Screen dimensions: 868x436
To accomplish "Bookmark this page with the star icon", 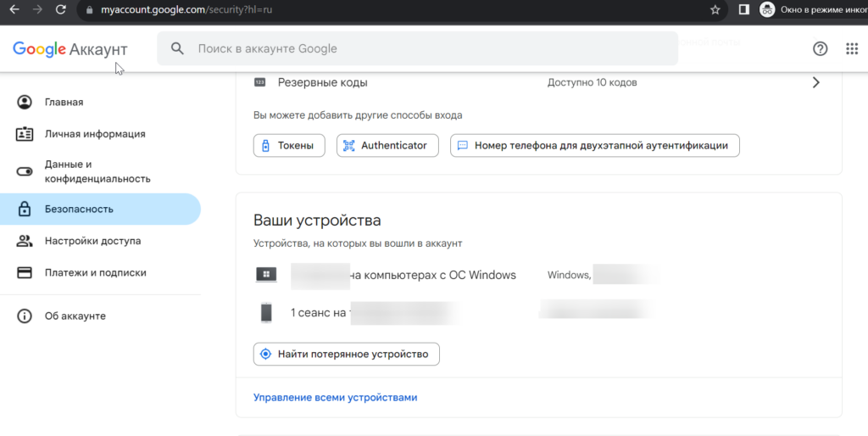I will click(x=715, y=9).
